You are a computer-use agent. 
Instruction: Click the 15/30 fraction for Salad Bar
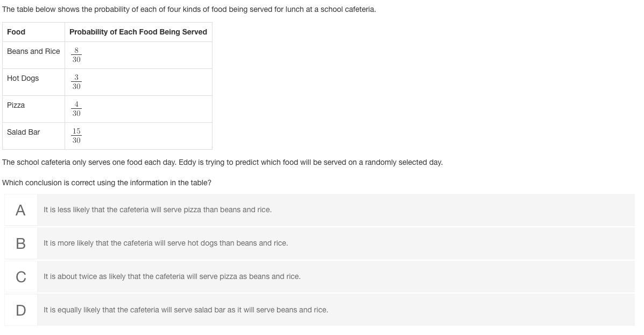[76, 136]
